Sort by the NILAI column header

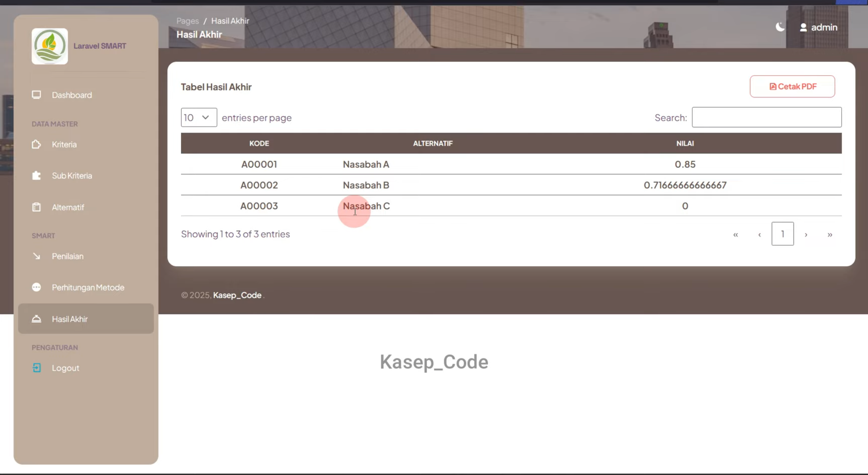tap(685, 143)
